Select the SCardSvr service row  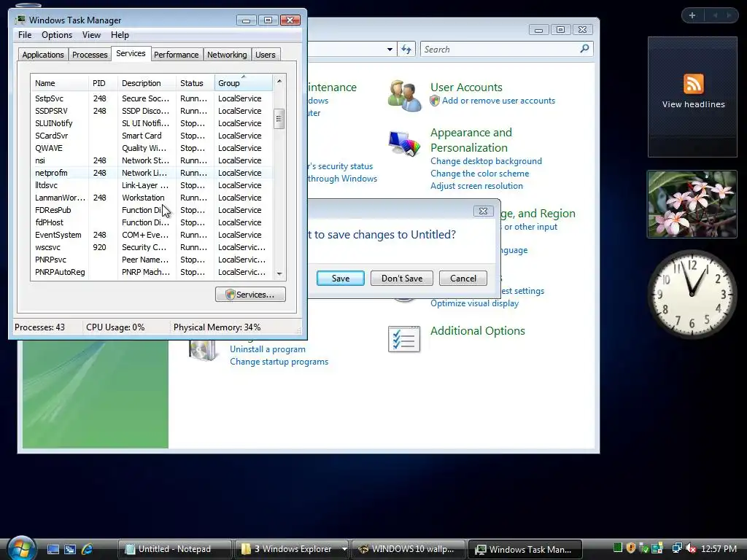tap(152, 136)
